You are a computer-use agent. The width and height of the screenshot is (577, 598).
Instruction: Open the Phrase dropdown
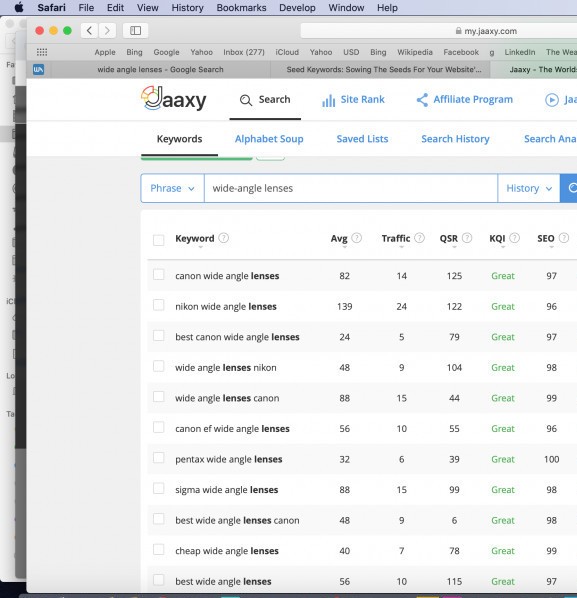coord(172,188)
